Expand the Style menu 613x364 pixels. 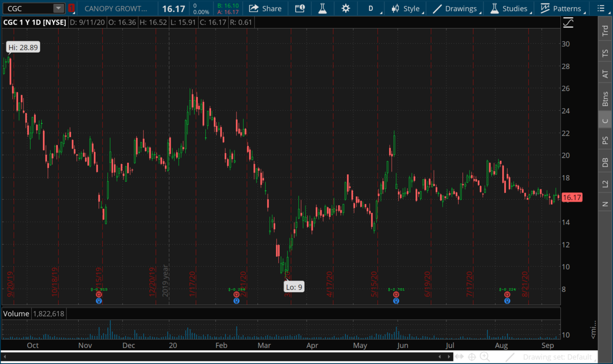[x=406, y=8]
